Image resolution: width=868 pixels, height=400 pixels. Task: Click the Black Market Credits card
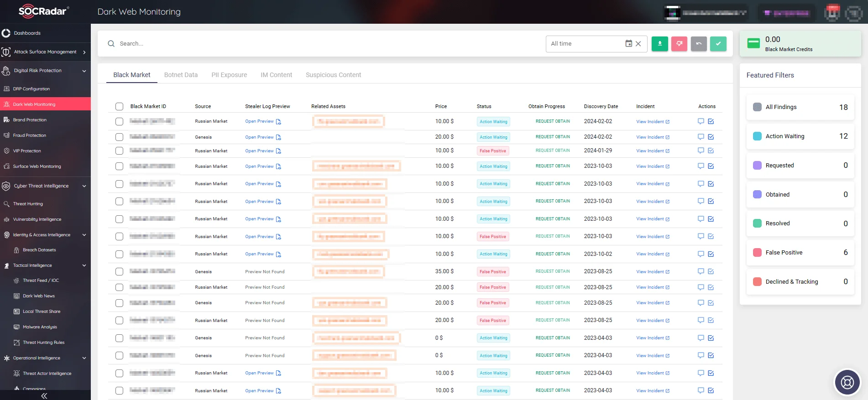[x=800, y=44]
